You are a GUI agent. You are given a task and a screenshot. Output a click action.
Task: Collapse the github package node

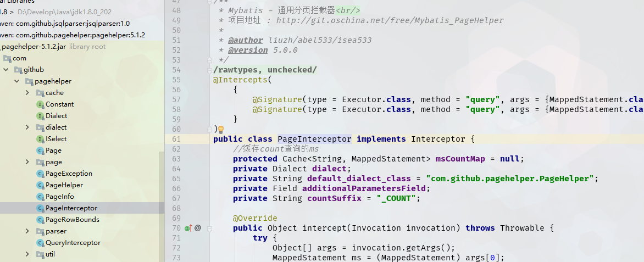coord(5,70)
